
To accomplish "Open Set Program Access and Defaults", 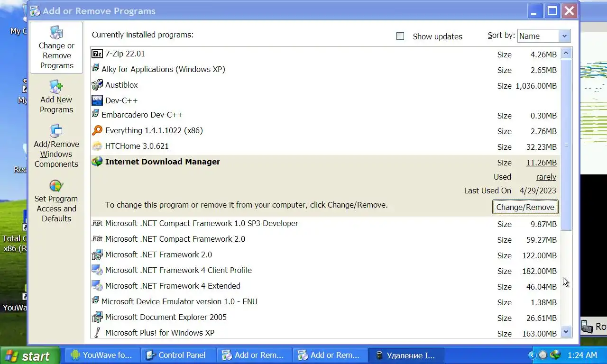I will (56, 201).
